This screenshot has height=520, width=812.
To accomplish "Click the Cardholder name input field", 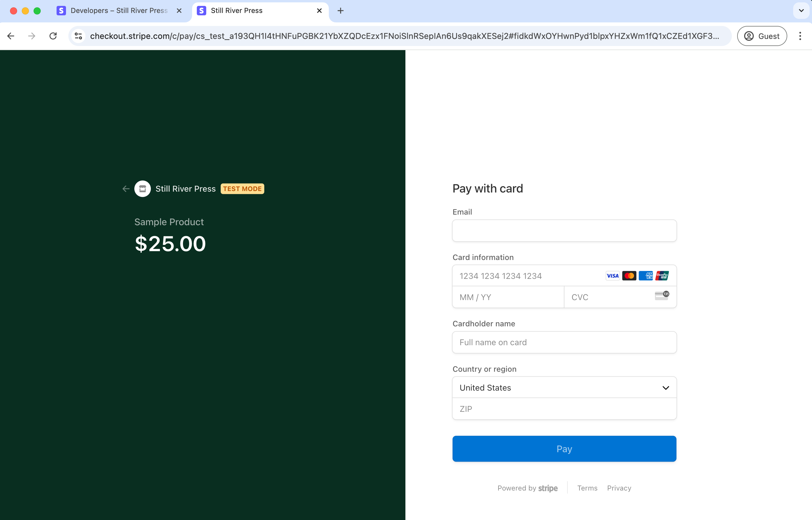I will coord(564,342).
